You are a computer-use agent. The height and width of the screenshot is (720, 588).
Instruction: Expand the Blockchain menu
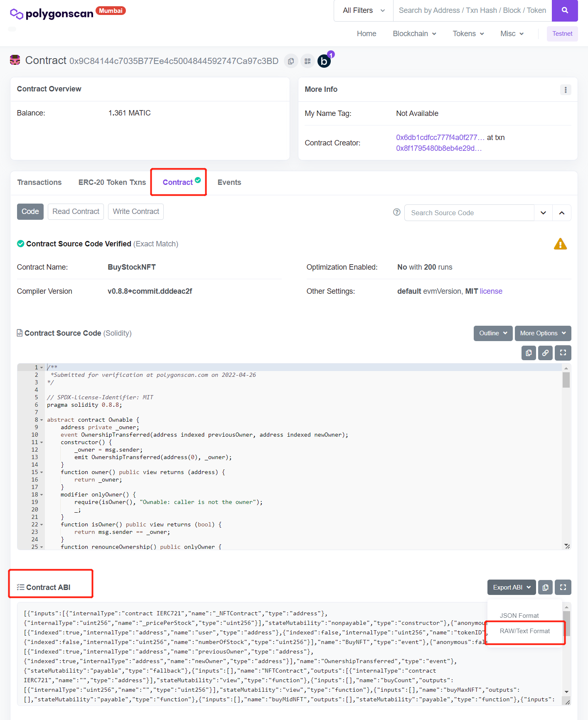[x=414, y=34]
